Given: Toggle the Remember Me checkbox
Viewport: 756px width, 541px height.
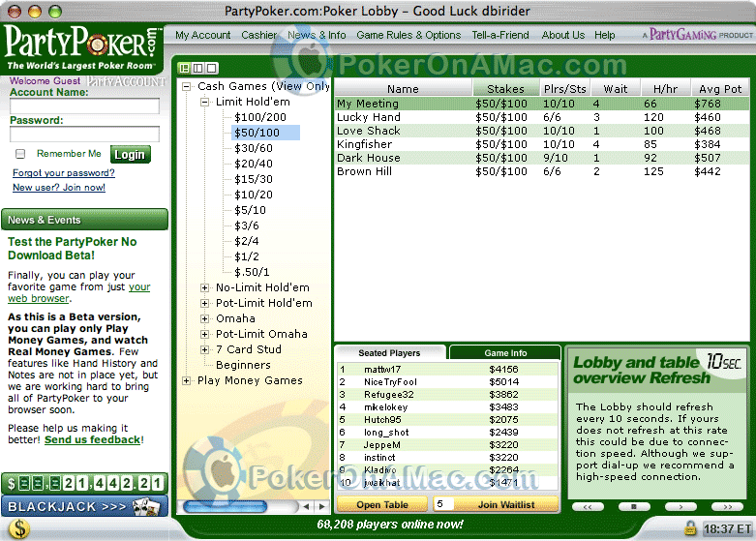Looking at the screenshot, I should [x=19, y=154].
